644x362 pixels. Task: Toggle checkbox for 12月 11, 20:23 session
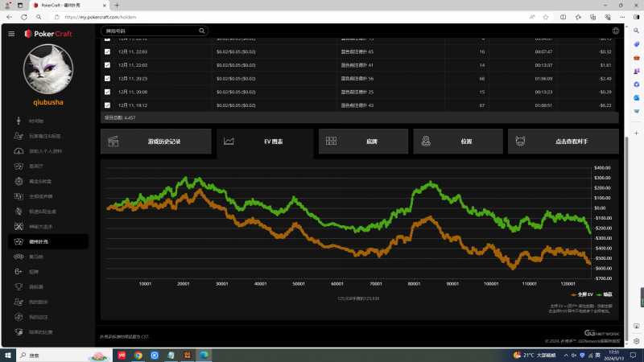(108, 79)
